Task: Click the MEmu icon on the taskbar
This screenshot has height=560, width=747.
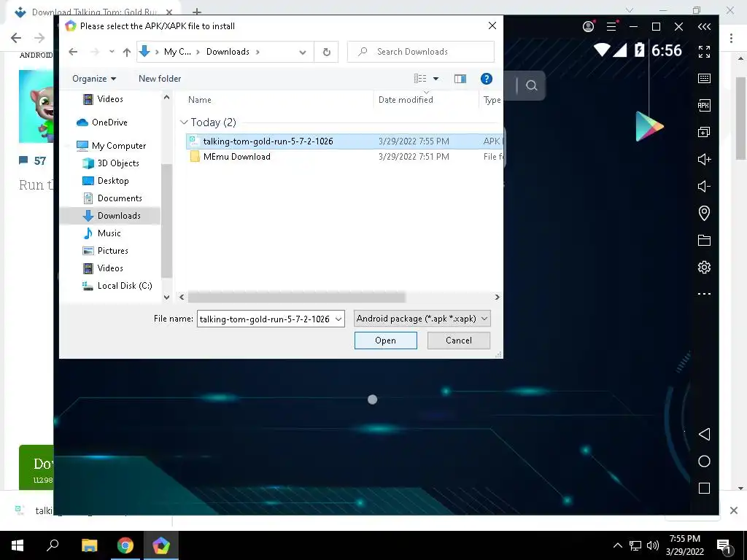Action: pyautogui.click(x=161, y=545)
